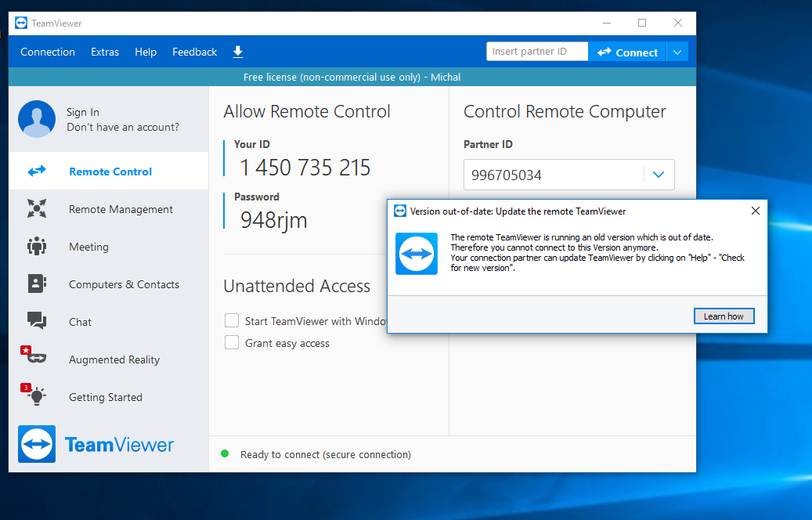Toggle the Grant easy access checkbox
Screen dimensions: 812x520
coord(232,342)
